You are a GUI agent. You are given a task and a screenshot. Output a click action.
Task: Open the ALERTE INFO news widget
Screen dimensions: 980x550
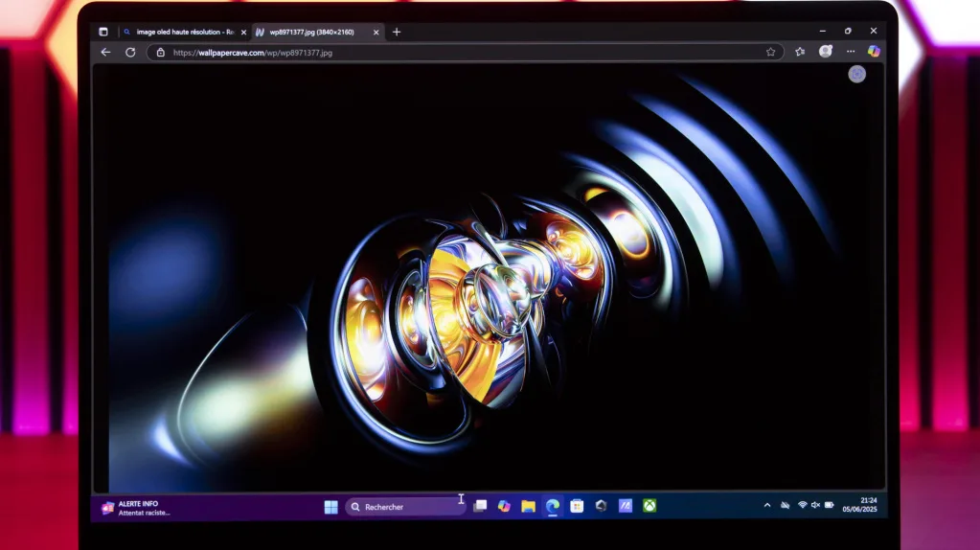click(136, 507)
